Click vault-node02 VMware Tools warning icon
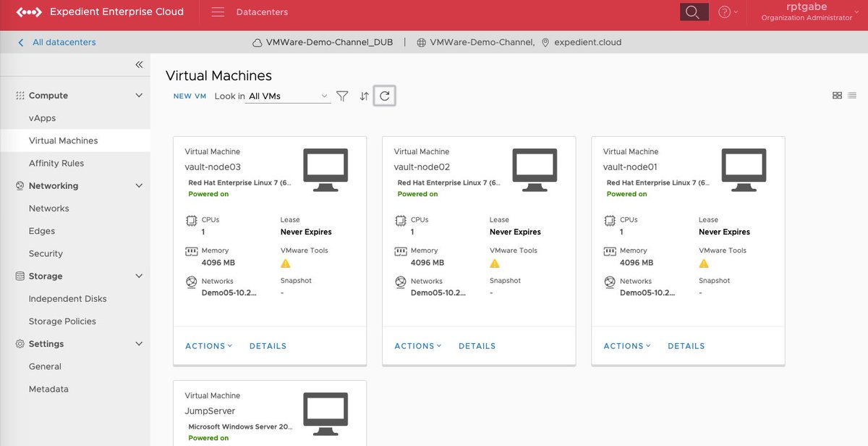This screenshot has width=868, height=446. pos(495,264)
